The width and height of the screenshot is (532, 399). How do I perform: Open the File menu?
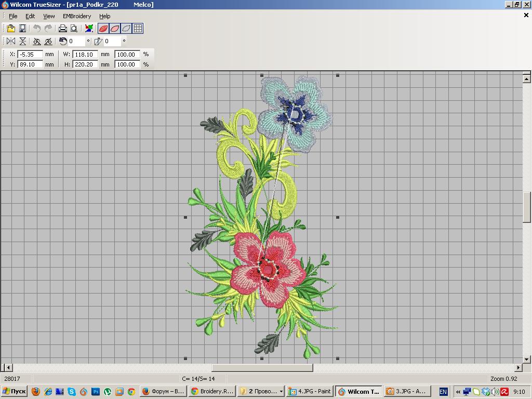[13, 16]
